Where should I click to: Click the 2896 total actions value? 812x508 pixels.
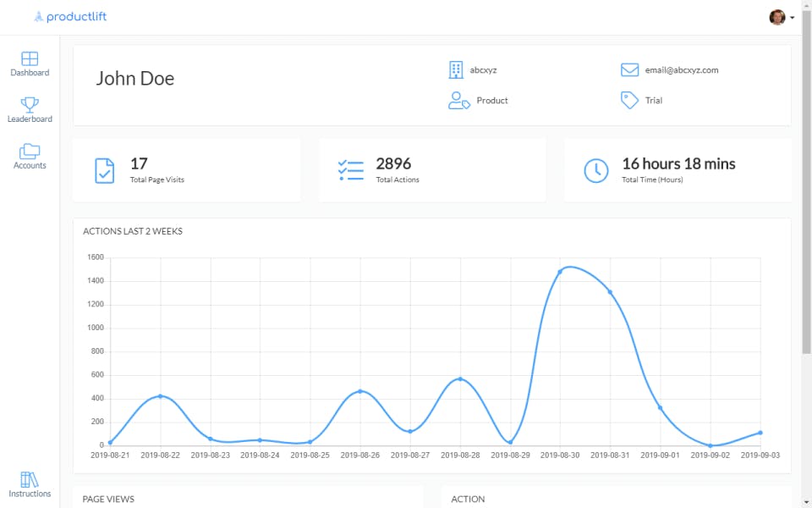point(393,163)
